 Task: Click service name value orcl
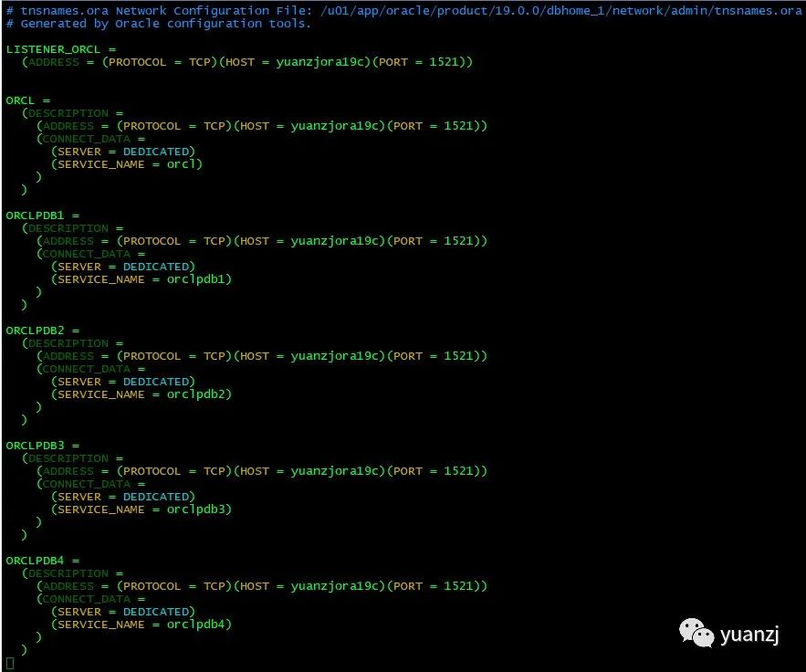(182, 164)
